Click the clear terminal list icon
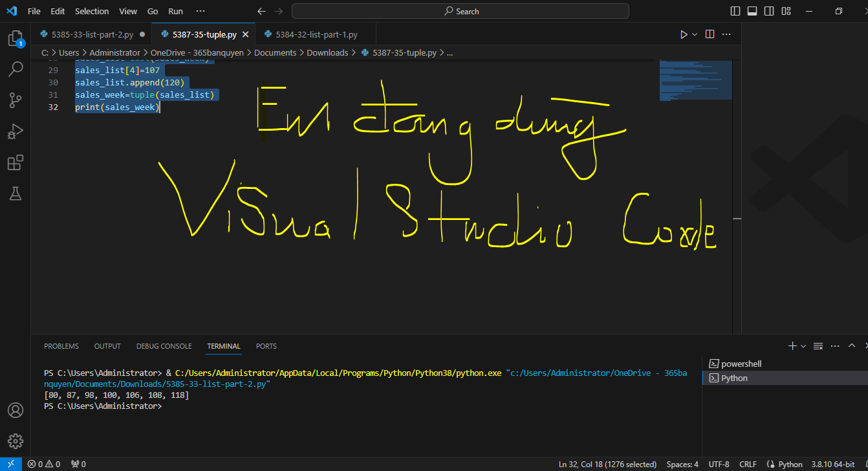Image resolution: width=868 pixels, height=471 pixels. click(818, 346)
